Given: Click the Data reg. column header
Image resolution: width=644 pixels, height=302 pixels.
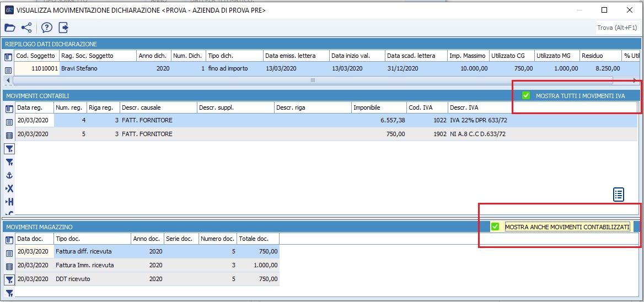Looking at the screenshot, I should (34, 107).
